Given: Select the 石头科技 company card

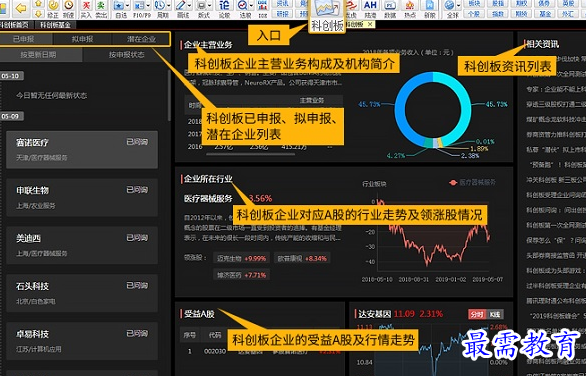Looking at the screenshot, I should (82, 293).
